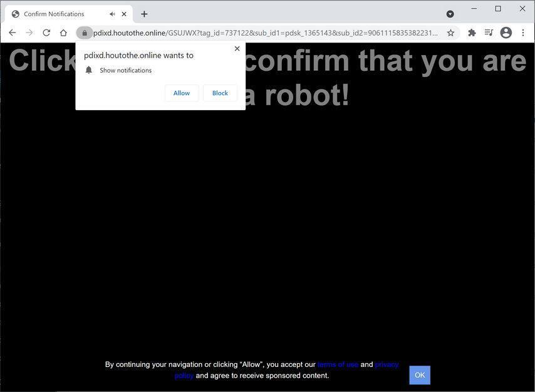Mute the tab audio speaker icon

click(112, 13)
